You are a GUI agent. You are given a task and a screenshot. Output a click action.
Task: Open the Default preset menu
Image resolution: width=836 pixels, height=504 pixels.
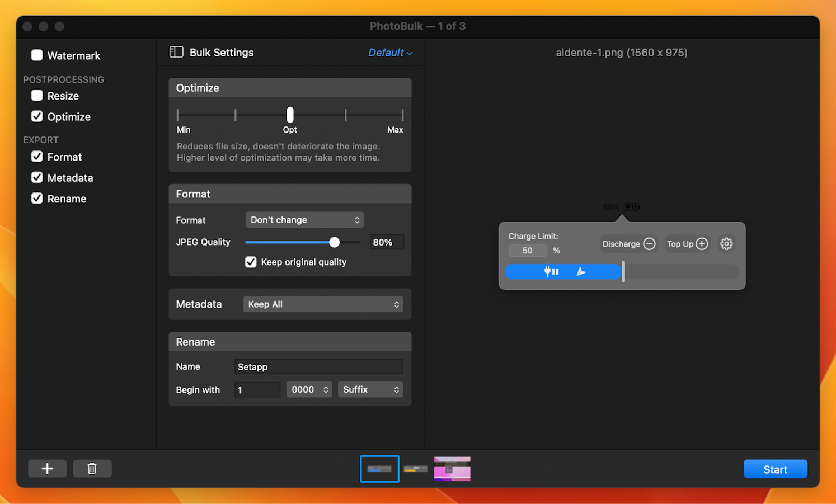389,52
